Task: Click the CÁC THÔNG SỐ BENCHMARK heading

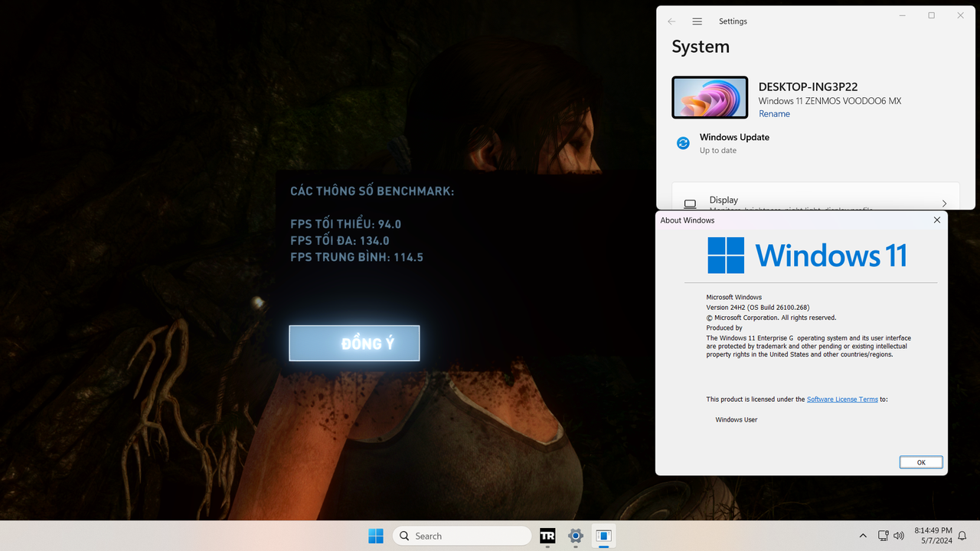Action: (372, 191)
